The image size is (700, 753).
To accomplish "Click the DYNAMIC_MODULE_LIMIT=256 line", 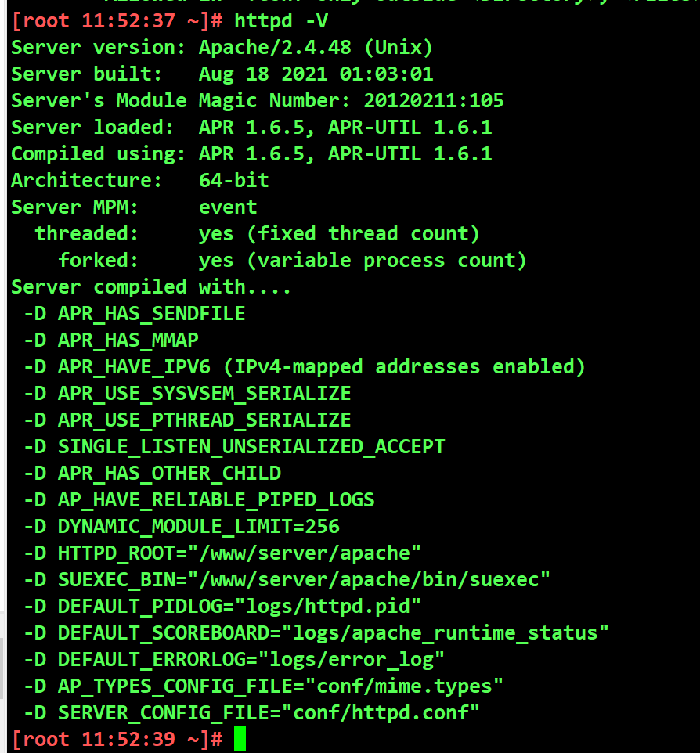I will pos(182,527).
